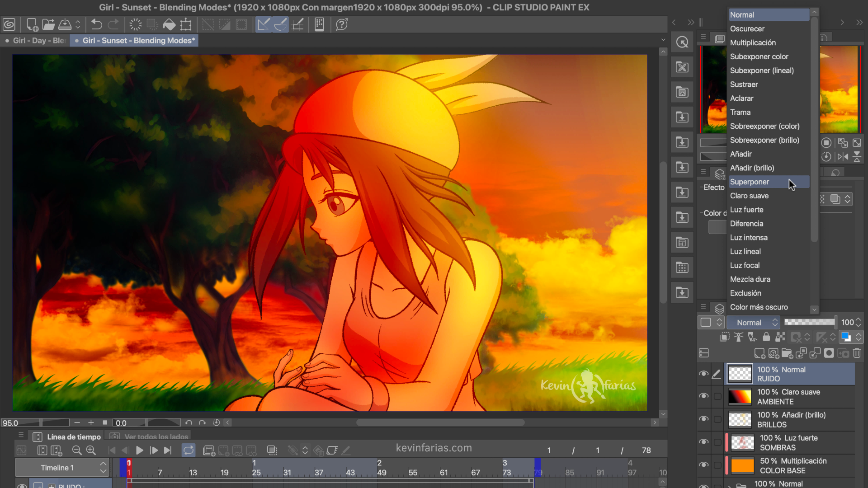Click the Redo arrow icon
The width and height of the screenshot is (868, 488).
tap(113, 24)
